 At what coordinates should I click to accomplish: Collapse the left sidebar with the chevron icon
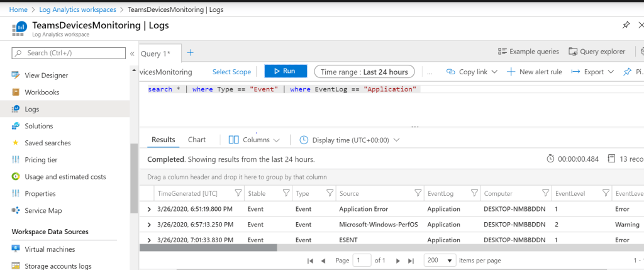pyautogui.click(x=132, y=53)
